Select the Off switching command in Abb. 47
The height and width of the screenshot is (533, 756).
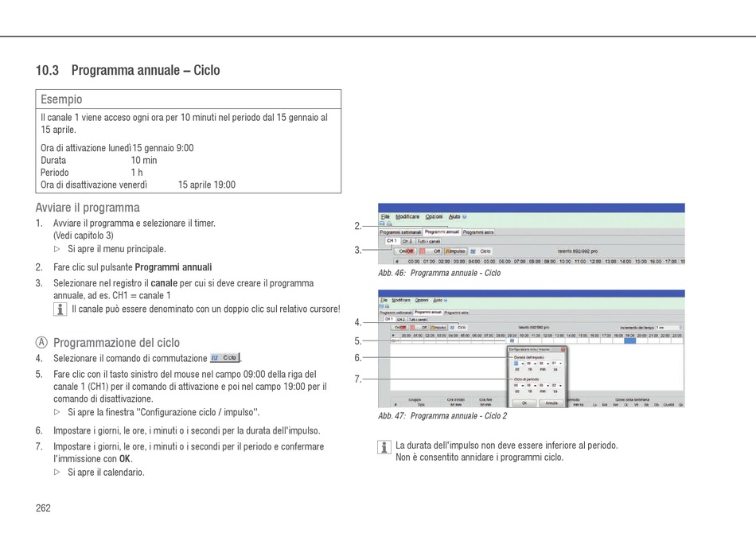tap(419, 327)
